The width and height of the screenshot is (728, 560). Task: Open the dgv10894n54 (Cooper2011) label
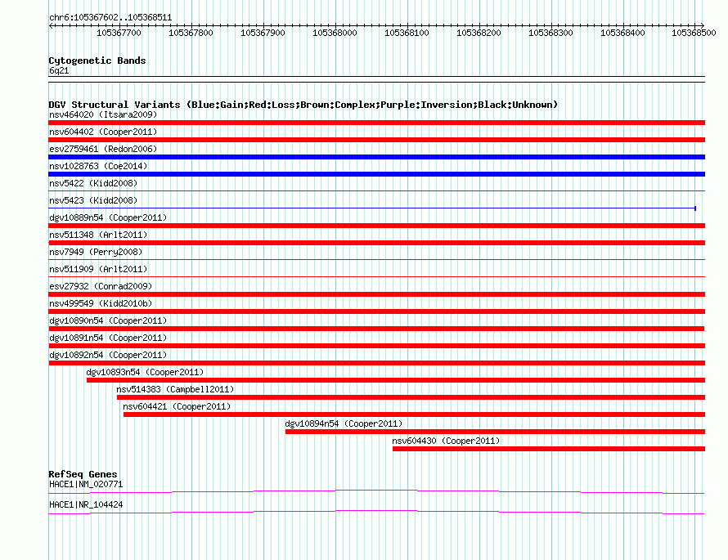pos(344,423)
